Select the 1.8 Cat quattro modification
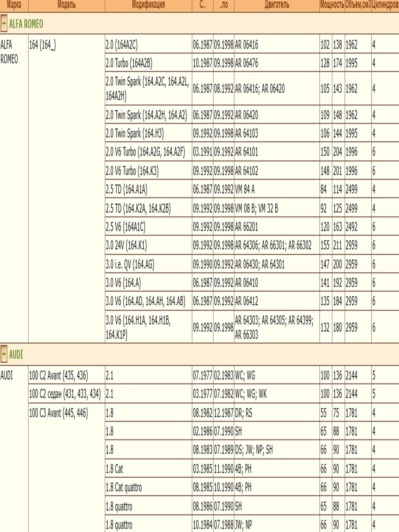The image size is (399, 532). 124,488
